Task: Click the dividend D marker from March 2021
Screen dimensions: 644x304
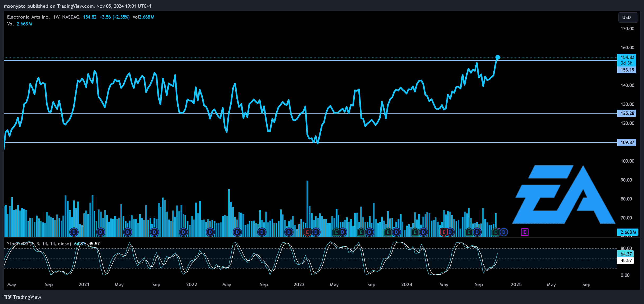Action: coord(101,232)
